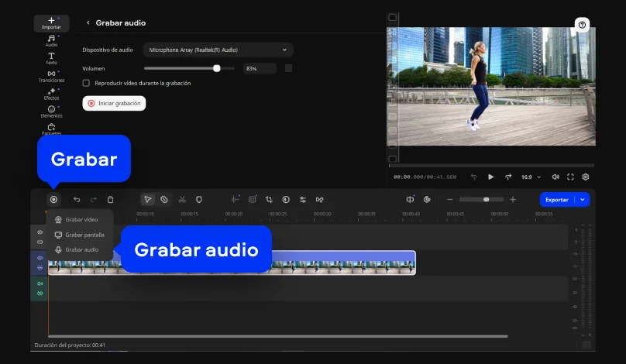Click the record icon in timeline toolbar
Viewport: 626px width, 364px height.
tap(53, 199)
